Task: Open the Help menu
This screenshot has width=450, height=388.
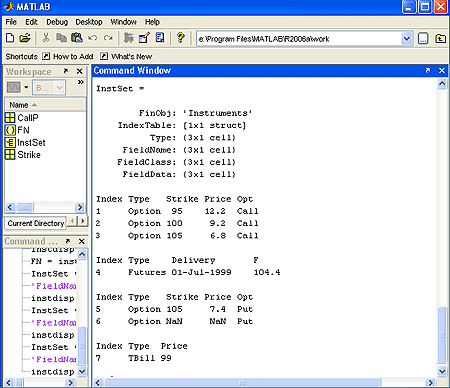Action: pos(152,22)
